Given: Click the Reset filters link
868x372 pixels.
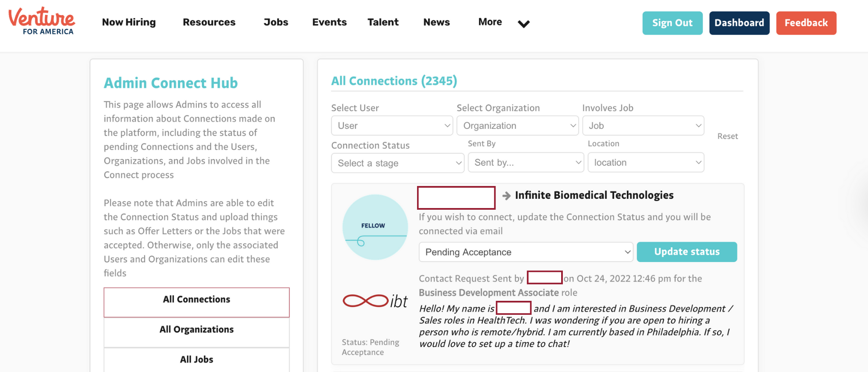Looking at the screenshot, I should point(727,136).
